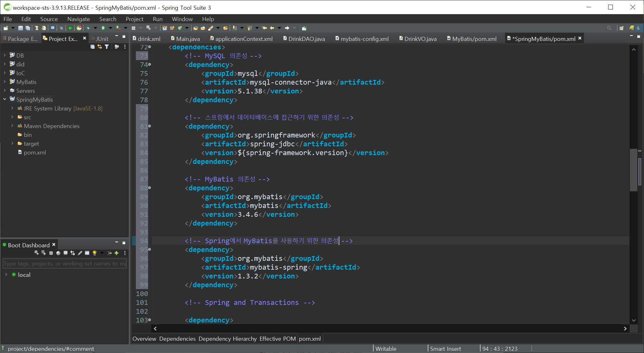
Task: Click the Boot Dashboard tag filter field
Action: [64, 264]
